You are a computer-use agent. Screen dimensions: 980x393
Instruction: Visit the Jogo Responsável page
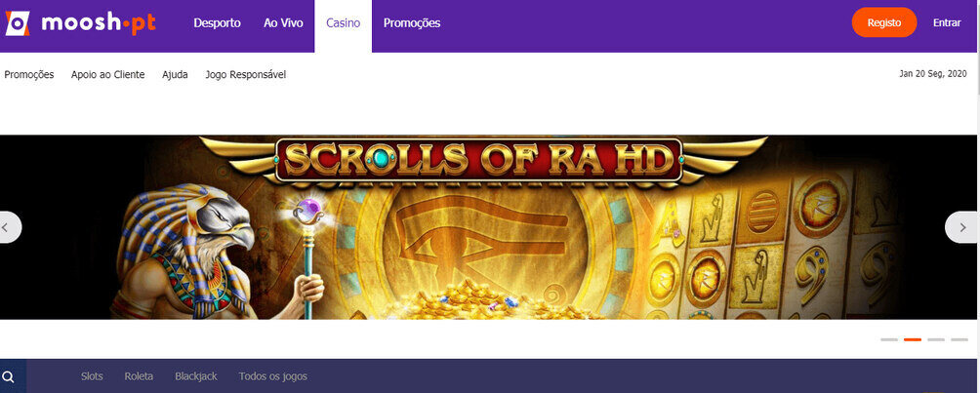coord(246,74)
